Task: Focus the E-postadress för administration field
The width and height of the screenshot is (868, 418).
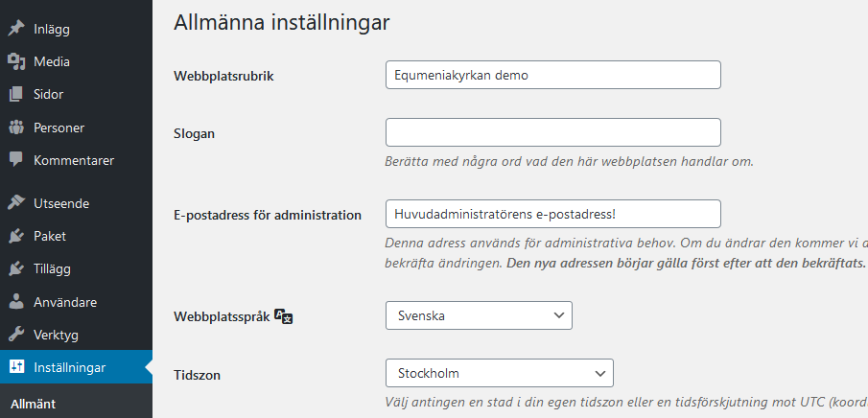Action: point(553,214)
